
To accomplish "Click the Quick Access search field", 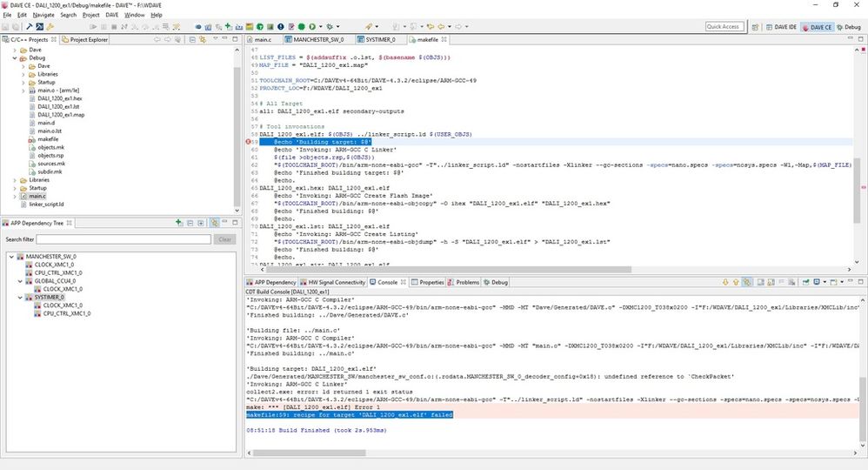I will click(x=723, y=27).
